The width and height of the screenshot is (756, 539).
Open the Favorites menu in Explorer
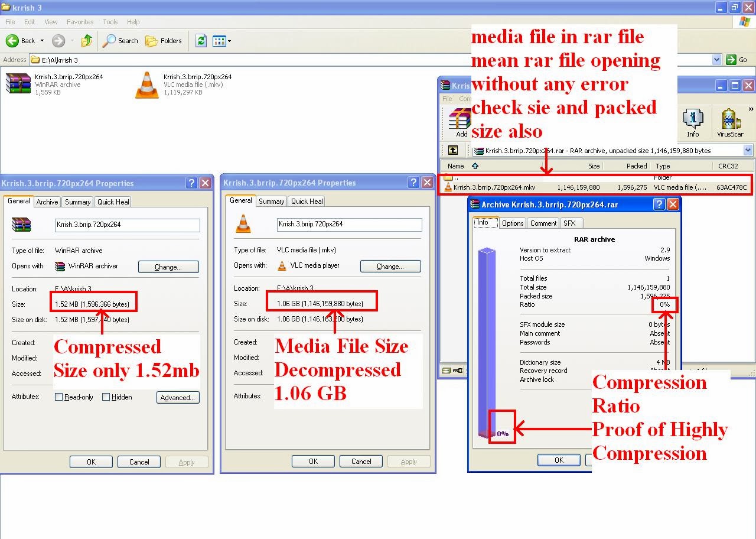[80, 22]
